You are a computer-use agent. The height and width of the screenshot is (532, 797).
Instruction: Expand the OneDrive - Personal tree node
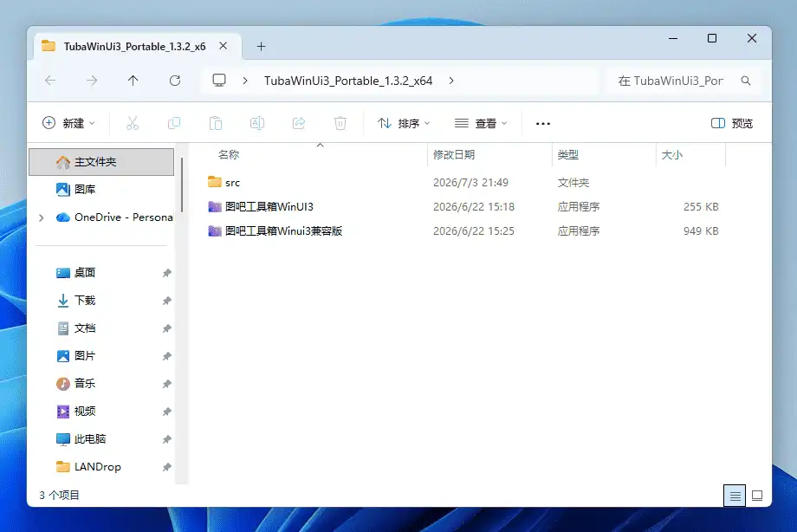pos(42,217)
